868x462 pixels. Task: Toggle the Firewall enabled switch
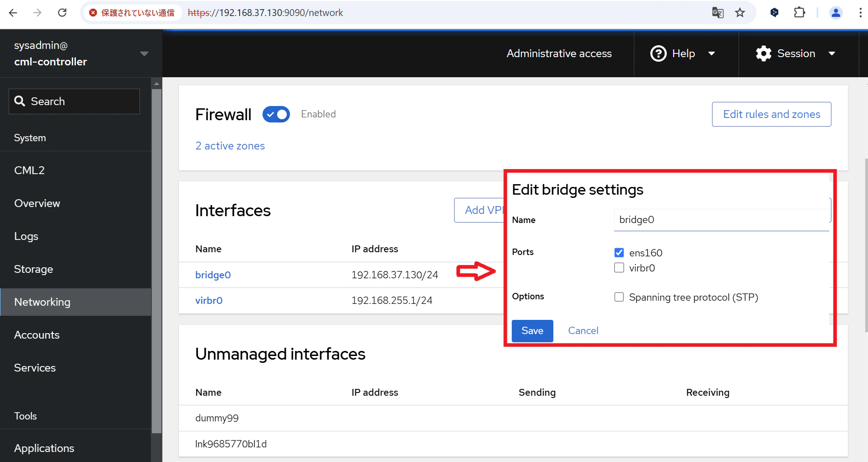(x=276, y=114)
